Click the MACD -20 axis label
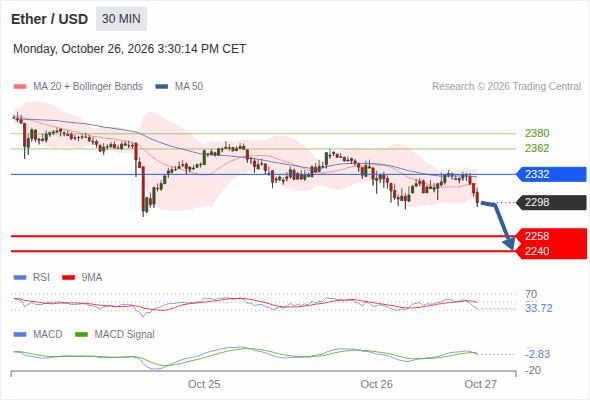This screenshot has width=590, height=400. 533,370
